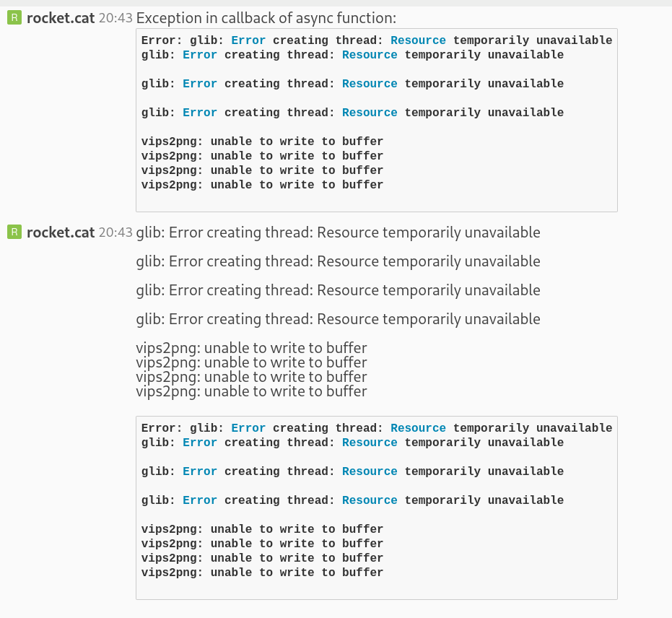Image resolution: width=672 pixels, height=618 pixels.
Task: Click the rocket.cat avatar on the second message
Action: pyautogui.click(x=14, y=232)
